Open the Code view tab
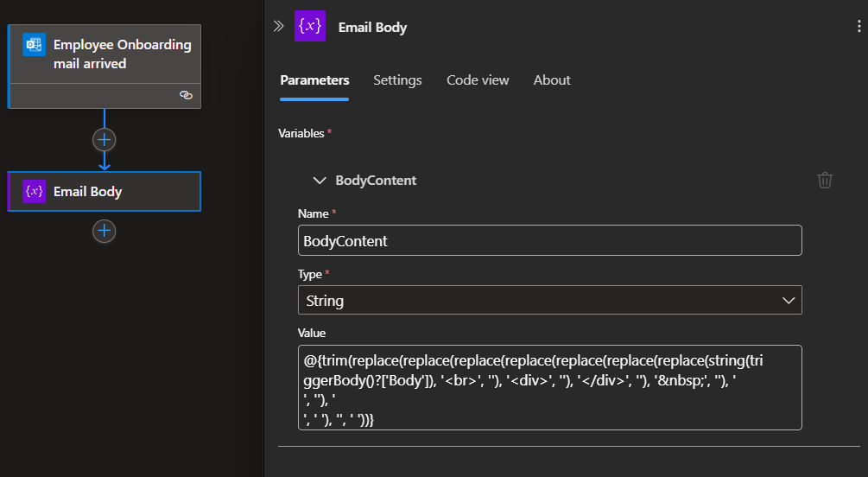This screenshot has height=477, width=868. point(478,80)
